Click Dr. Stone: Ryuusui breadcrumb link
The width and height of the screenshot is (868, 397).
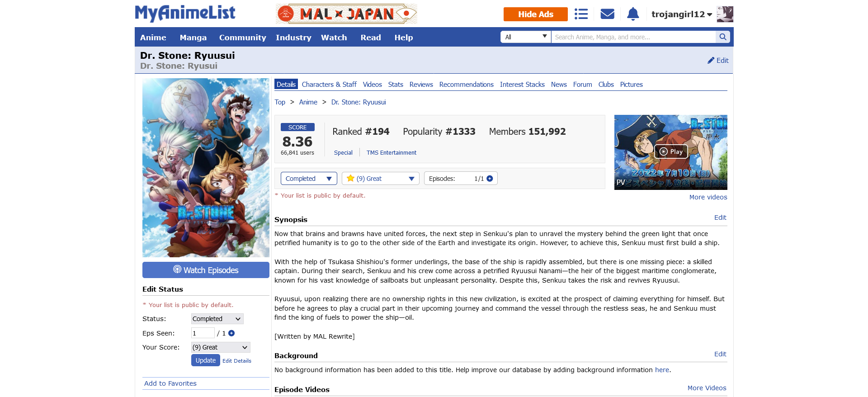359,102
